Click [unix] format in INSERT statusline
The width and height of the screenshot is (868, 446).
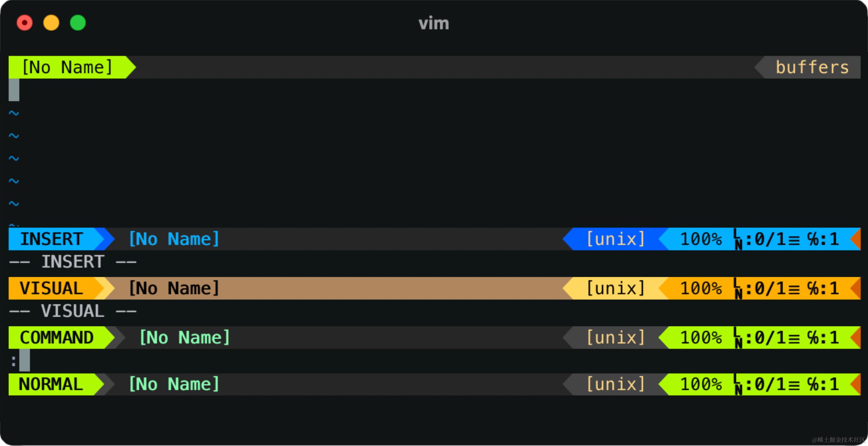(x=616, y=239)
